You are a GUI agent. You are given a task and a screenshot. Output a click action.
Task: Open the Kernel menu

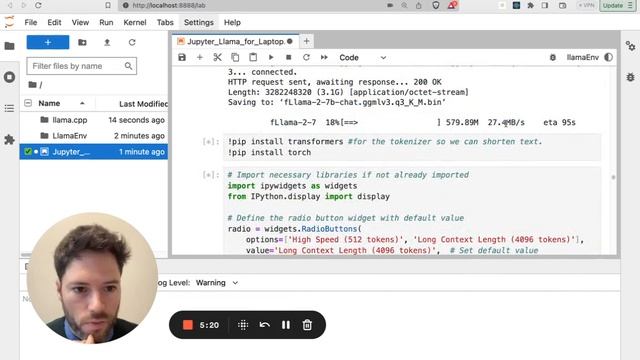point(135,22)
